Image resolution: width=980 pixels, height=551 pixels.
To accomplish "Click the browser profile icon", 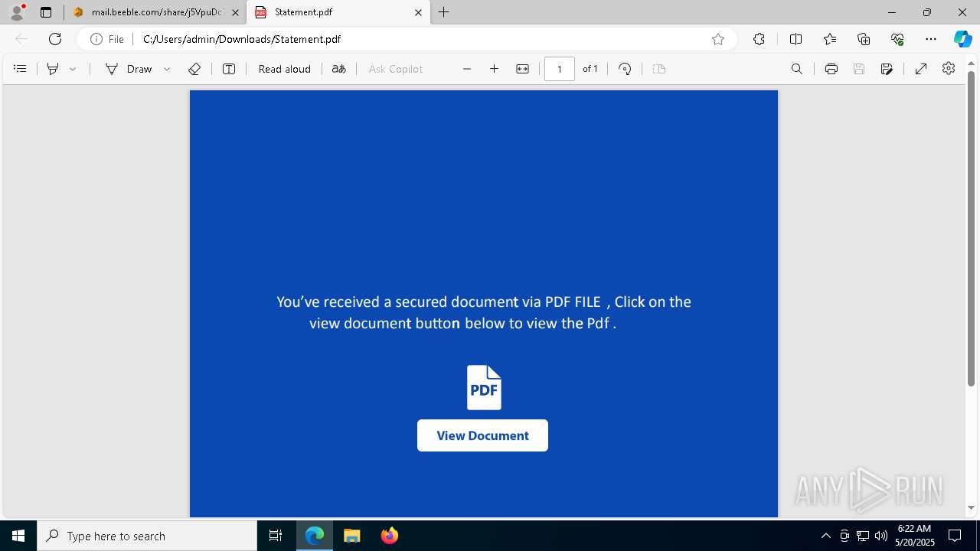I will pos(17,11).
